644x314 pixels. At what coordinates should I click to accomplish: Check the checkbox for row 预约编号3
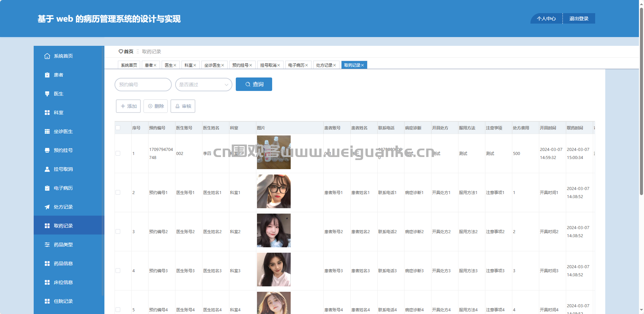pos(118,271)
